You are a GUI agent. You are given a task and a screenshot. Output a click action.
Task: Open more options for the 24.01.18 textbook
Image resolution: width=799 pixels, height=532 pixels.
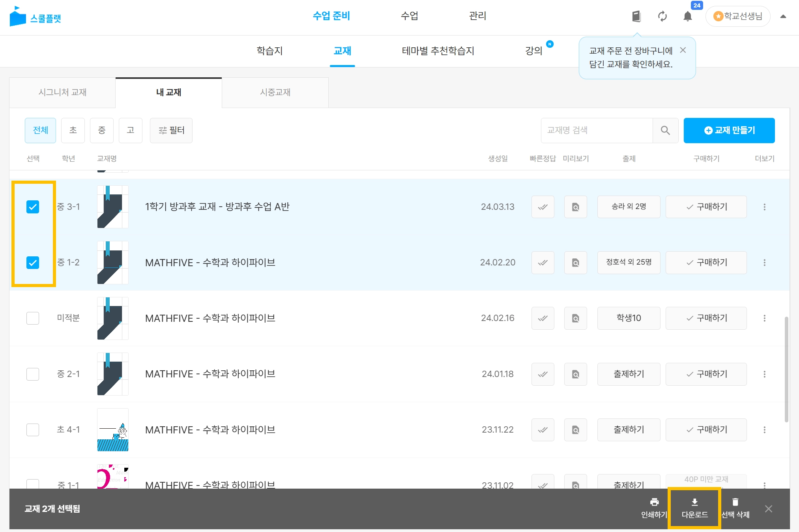click(x=764, y=374)
